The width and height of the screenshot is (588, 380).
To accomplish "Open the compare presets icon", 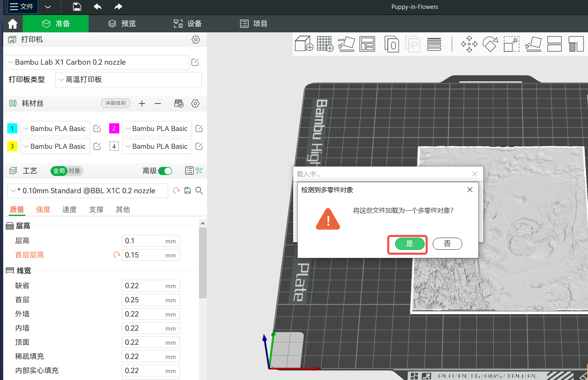I will pyautogui.click(x=199, y=171).
